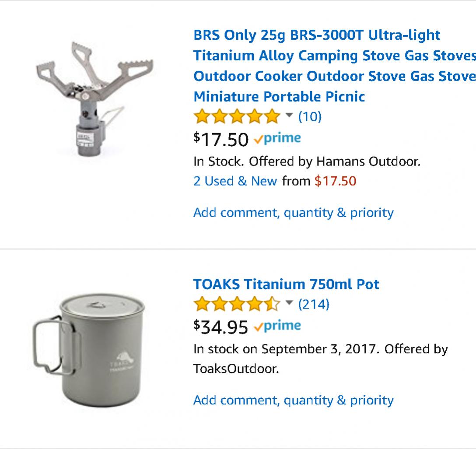This screenshot has height=450, width=476.
Task: Click the BRS titanium stove product image
Action: click(94, 98)
